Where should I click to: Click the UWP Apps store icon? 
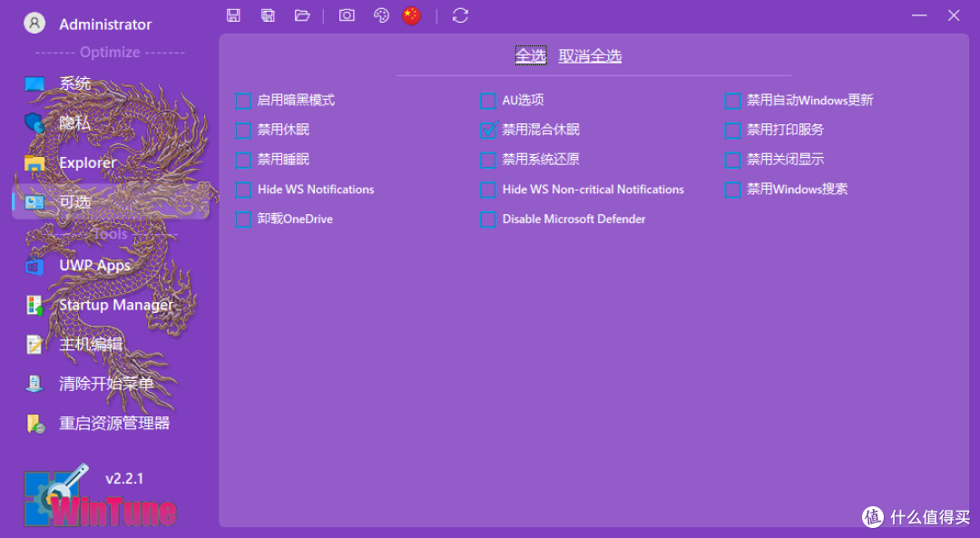pyautogui.click(x=34, y=266)
